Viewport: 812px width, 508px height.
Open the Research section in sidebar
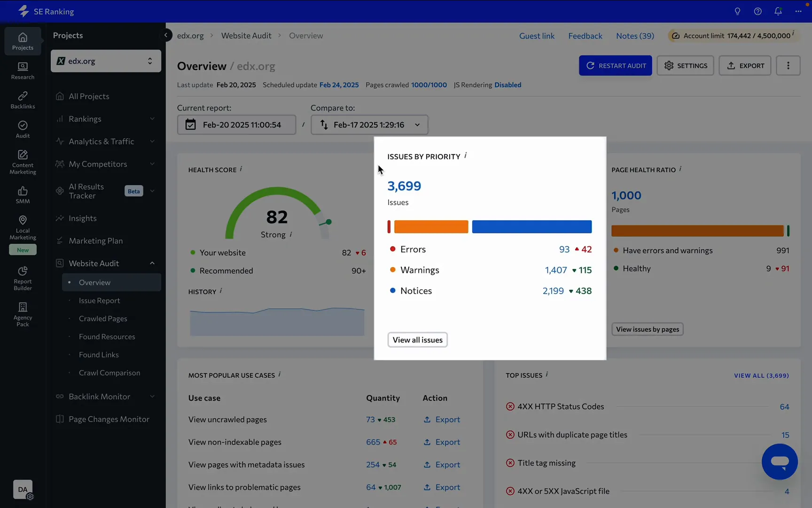pyautogui.click(x=22, y=70)
